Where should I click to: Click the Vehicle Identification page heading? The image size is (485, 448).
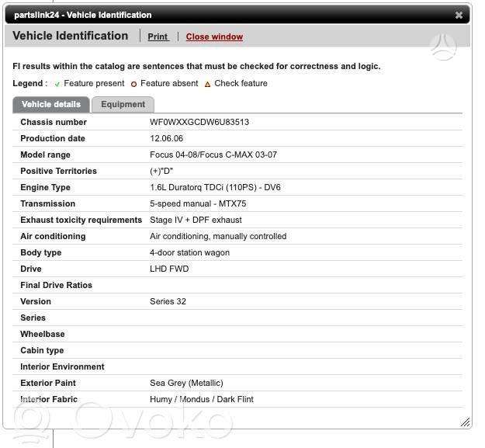(x=70, y=36)
